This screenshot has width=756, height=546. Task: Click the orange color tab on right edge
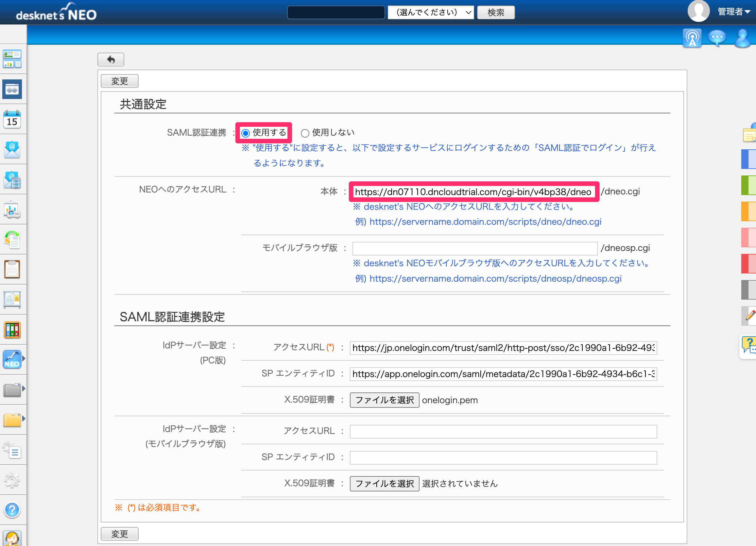click(x=748, y=211)
